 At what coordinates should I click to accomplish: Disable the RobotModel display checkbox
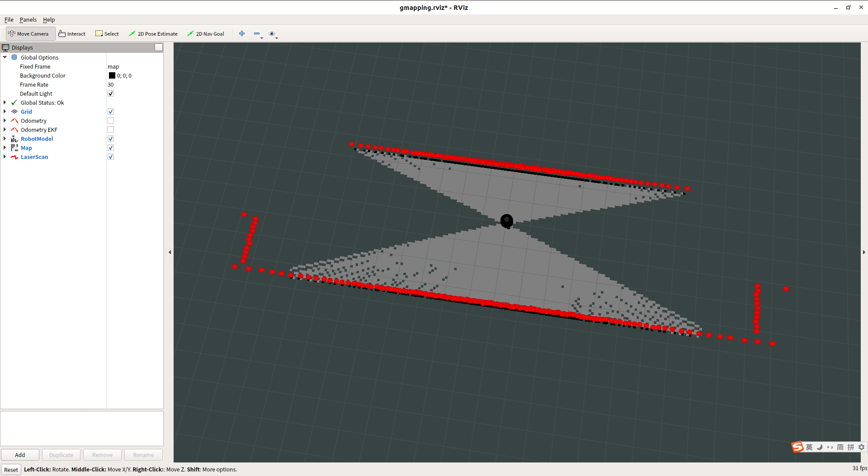click(111, 139)
